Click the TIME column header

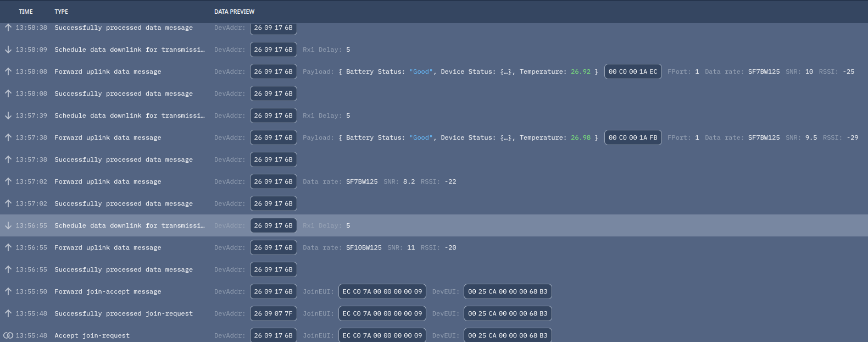pos(26,12)
